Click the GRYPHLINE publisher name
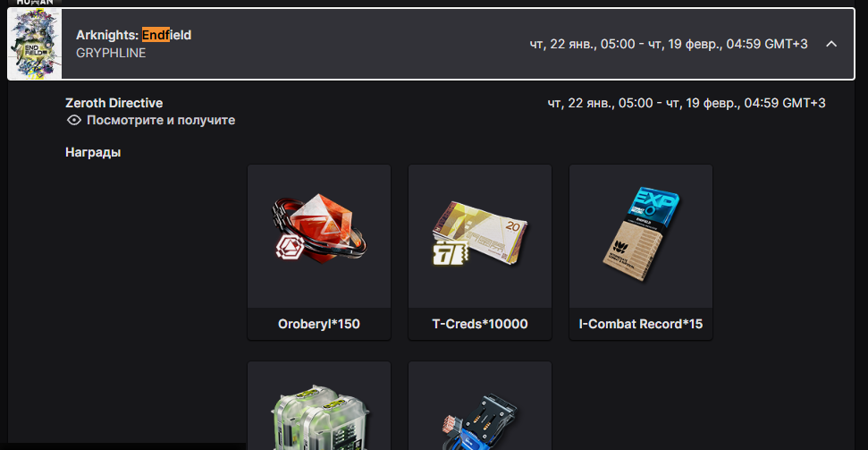Viewport: 868px width, 450px height. pos(111,53)
